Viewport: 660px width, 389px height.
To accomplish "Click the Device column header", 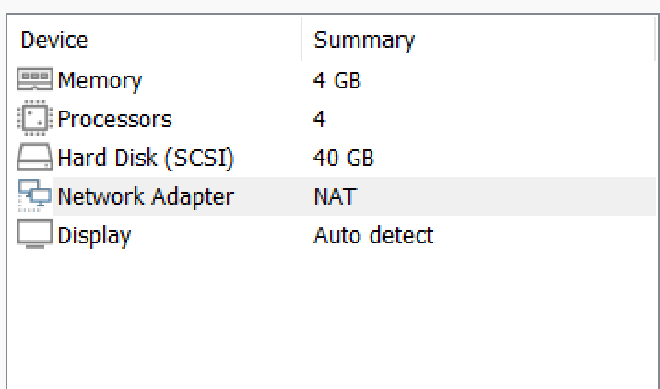I will coord(54,40).
